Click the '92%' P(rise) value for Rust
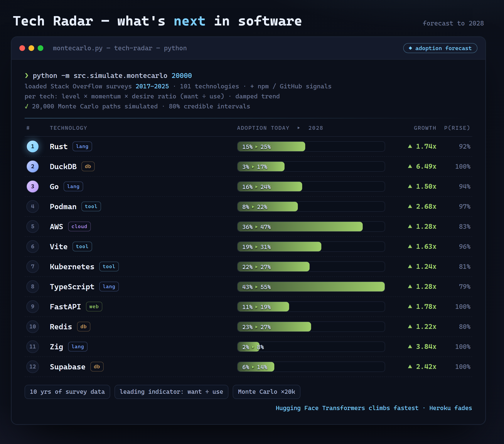 pyautogui.click(x=465, y=146)
